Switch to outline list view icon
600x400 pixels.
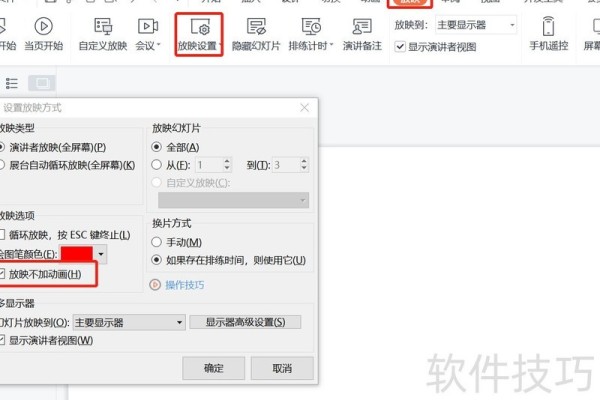click(x=11, y=83)
